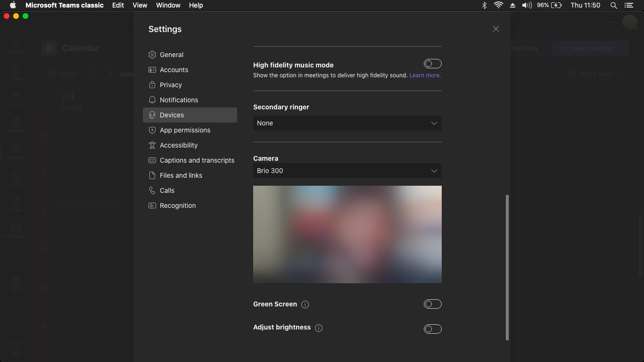Open Accounts settings section
This screenshot has height=362, width=644.
[190, 70]
